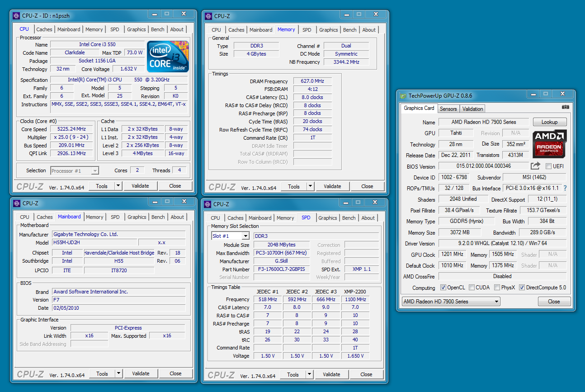Click the SPD CPU-Z window title icon
Image resolution: width=585 pixels, height=392 pixels.
[x=208, y=204]
